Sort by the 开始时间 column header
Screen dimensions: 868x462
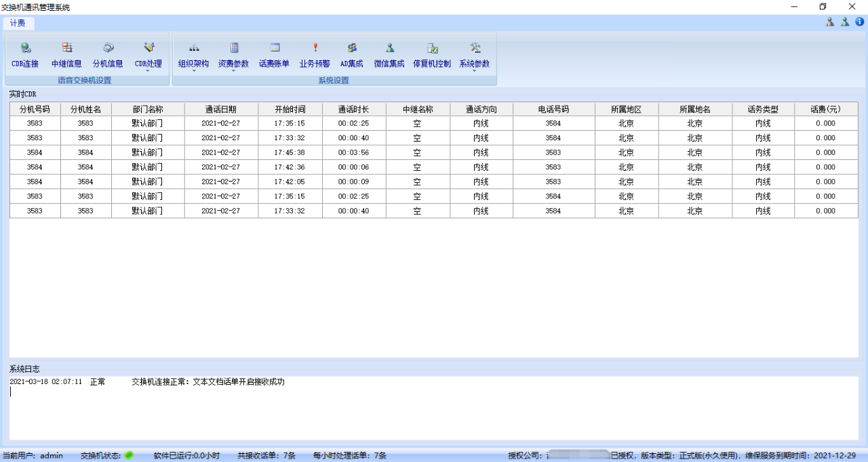coord(290,109)
